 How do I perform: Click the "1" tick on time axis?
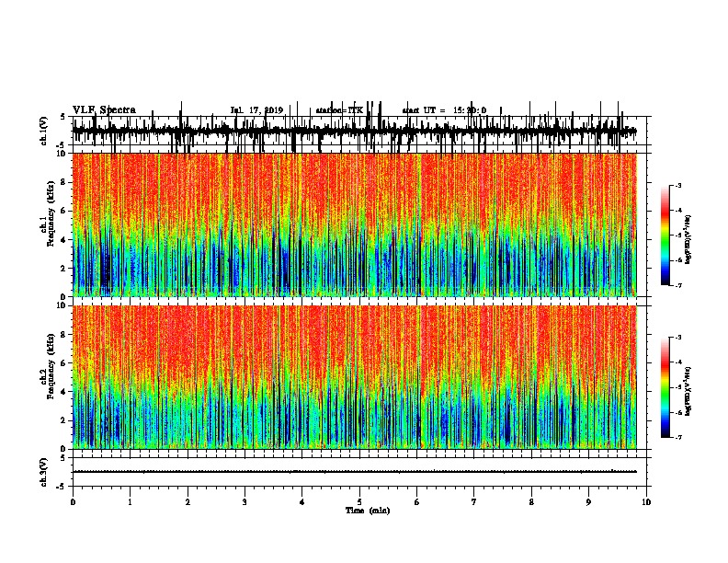(x=130, y=502)
